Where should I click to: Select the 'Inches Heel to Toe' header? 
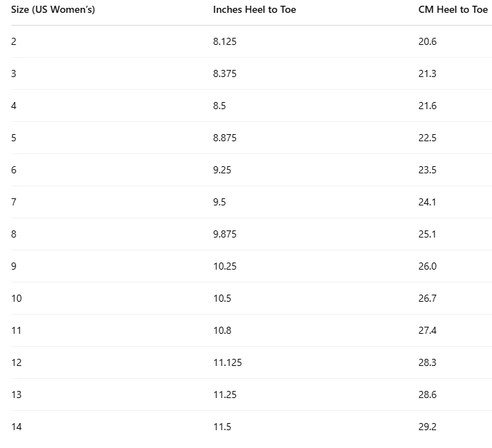coord(254,10)
